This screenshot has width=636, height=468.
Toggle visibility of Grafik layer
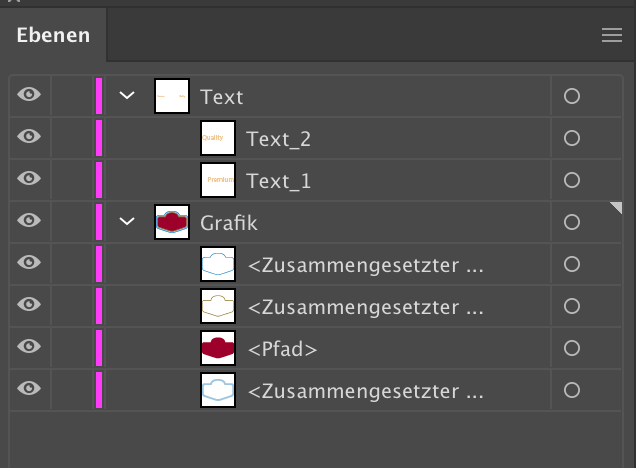(30, 221)
